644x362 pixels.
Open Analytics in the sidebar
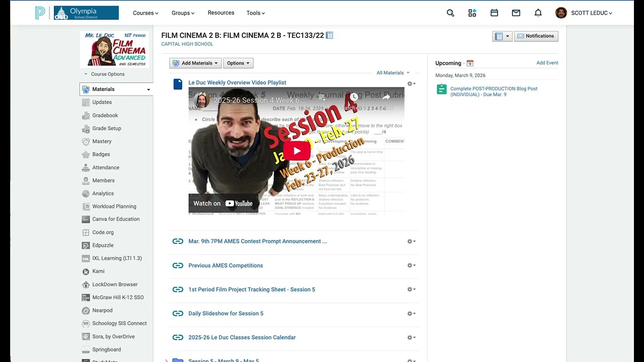click(x=103, y=194)
